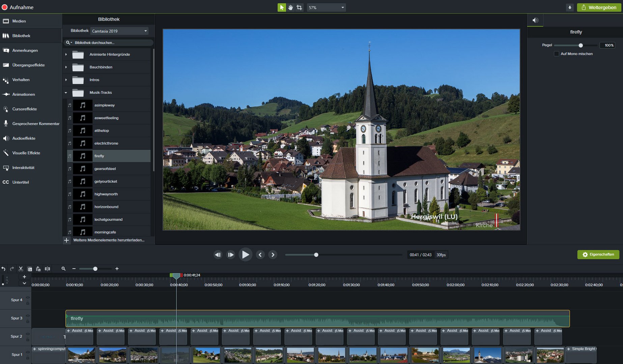This screenshot has height=364, width=623.
Task: Click the Bibliothek durchsuchen search field
Action: point(108,42)
